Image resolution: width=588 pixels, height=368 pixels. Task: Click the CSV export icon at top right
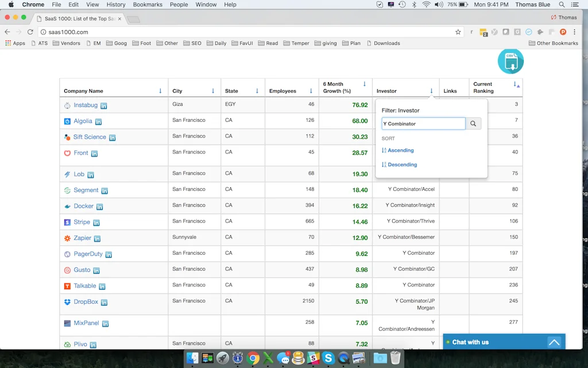[510, 61]
